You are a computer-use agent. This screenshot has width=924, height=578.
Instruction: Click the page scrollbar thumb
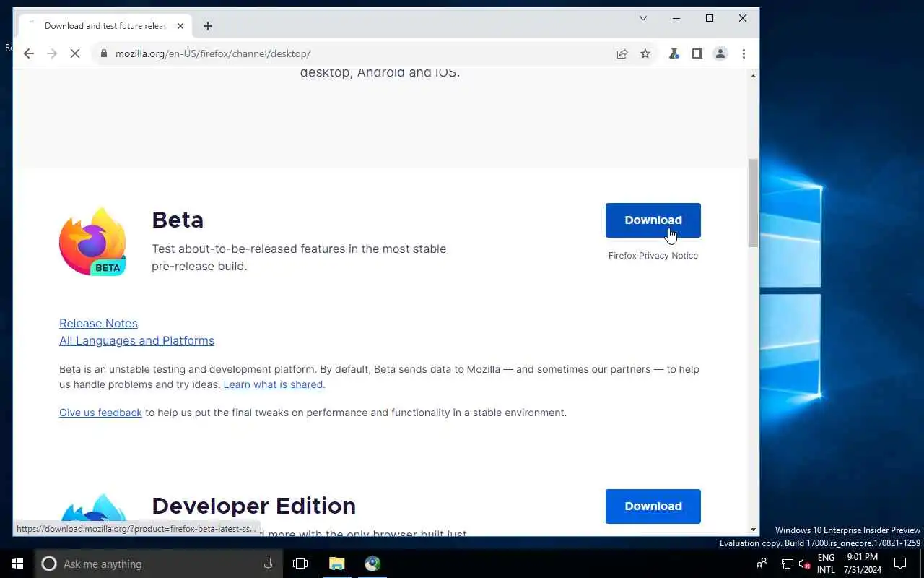[x=753, y=202]
